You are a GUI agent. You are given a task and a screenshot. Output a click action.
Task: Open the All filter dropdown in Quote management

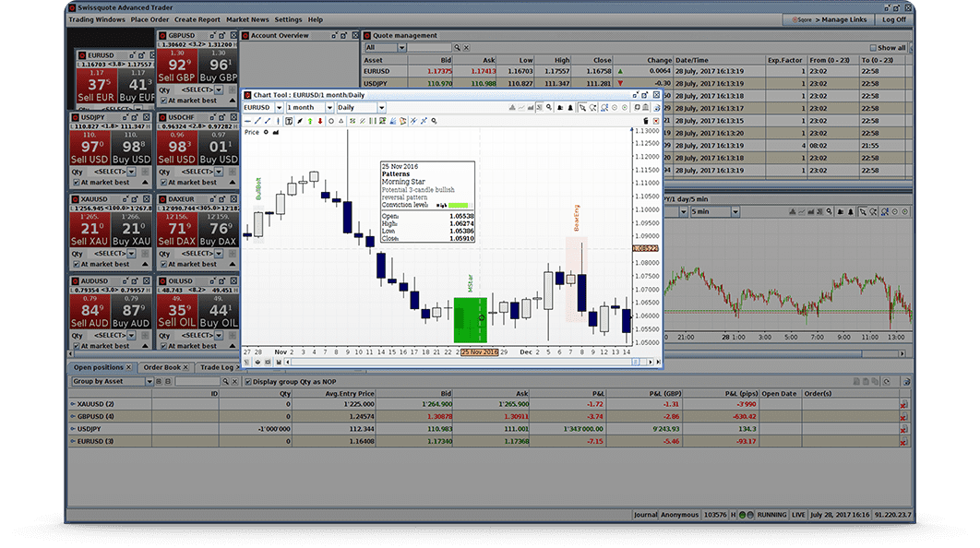(402, 47)
